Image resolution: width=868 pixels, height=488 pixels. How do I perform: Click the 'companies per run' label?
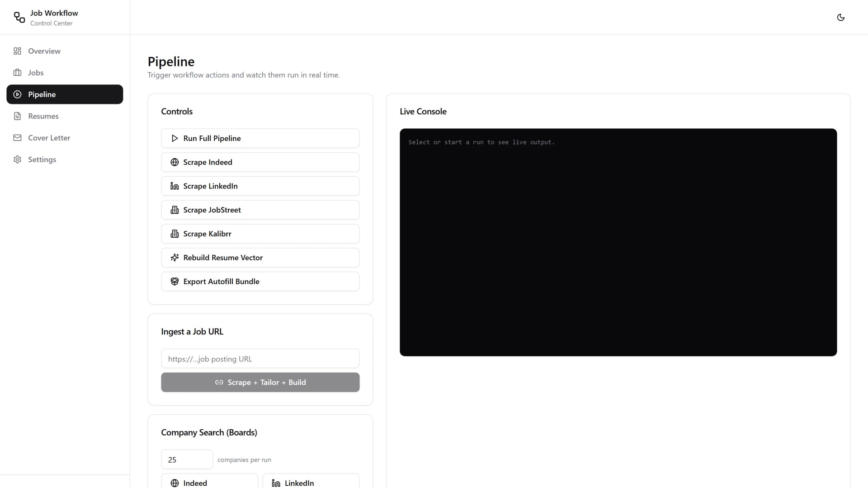pyautogui.click(x=244, y=460)
